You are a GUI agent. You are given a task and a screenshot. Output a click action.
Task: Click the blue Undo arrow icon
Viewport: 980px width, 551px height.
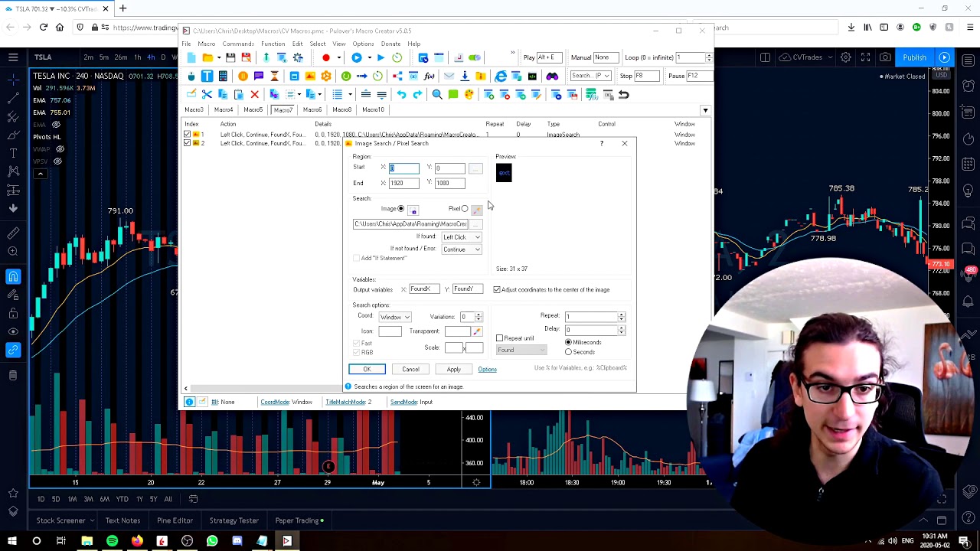point(401,94)
